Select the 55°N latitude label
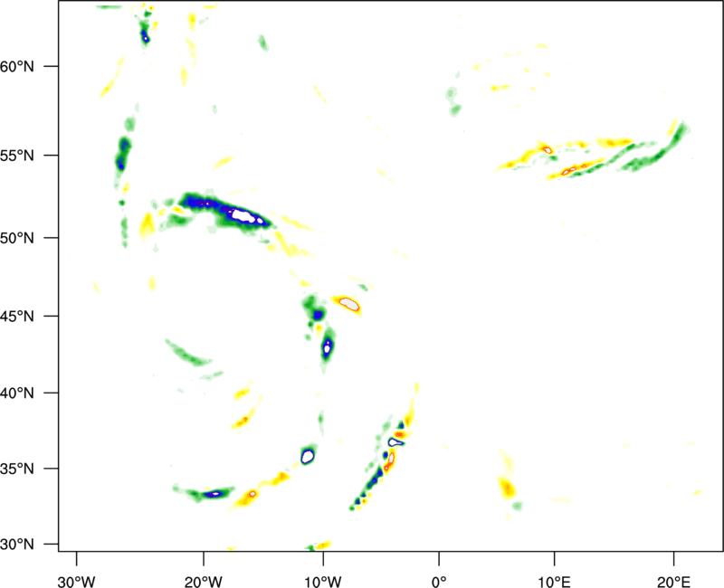This screenshot has height=588, width=724. pyautogui.click(x=17, y=156)
